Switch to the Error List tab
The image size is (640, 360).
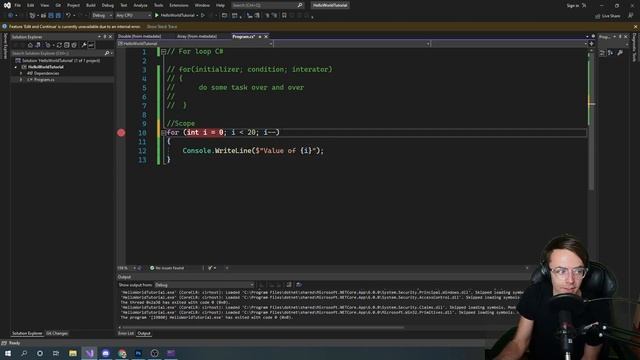click(x=126, y=333)
